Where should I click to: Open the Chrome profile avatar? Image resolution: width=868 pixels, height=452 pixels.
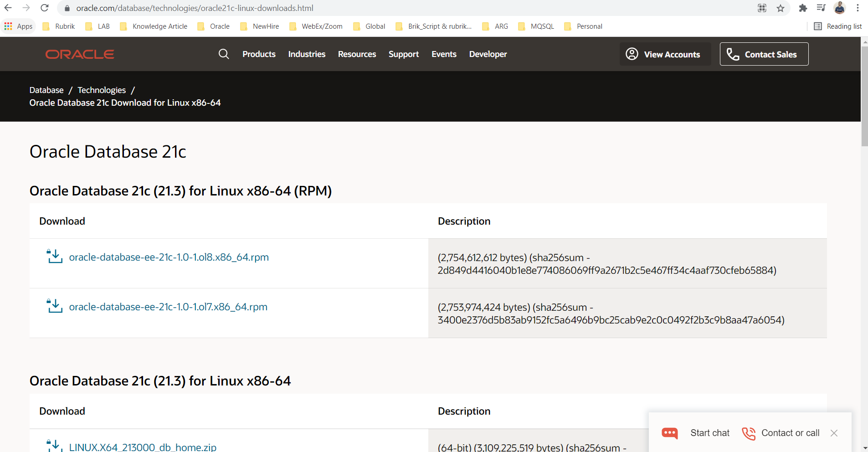pyautogui.click(x=840, y=8)
